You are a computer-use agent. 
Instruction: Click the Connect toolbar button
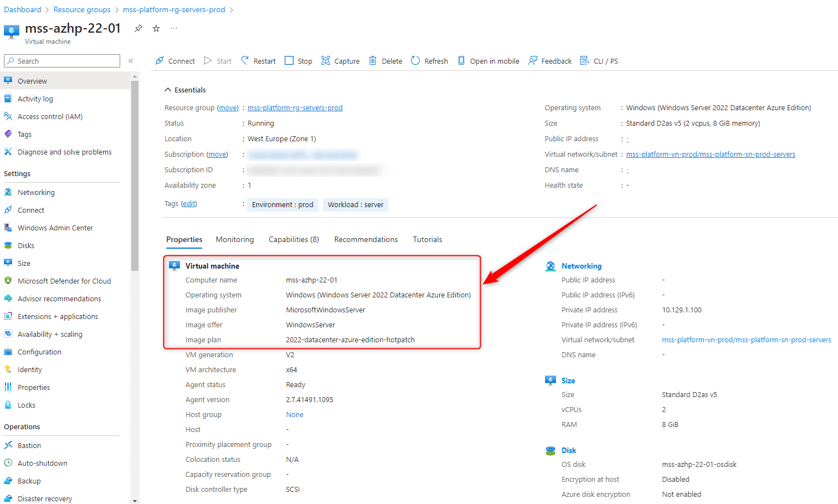click(x=175, y=61)
